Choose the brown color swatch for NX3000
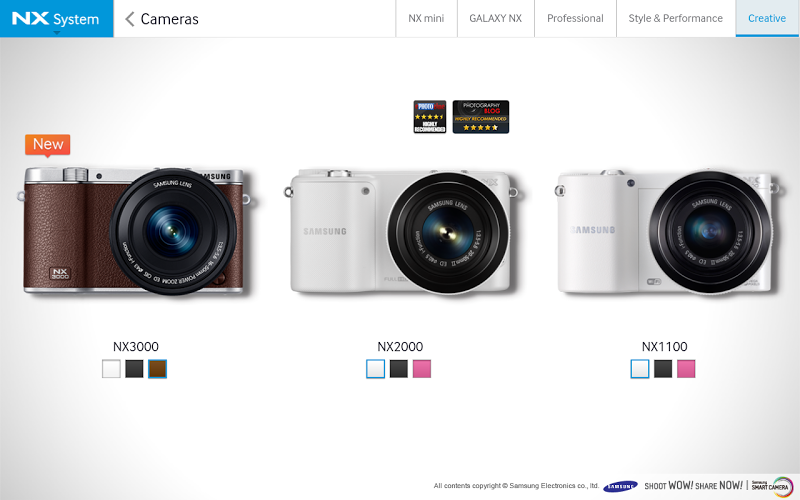Viewport: 800px width, 500px height. (x=157, y=369)
